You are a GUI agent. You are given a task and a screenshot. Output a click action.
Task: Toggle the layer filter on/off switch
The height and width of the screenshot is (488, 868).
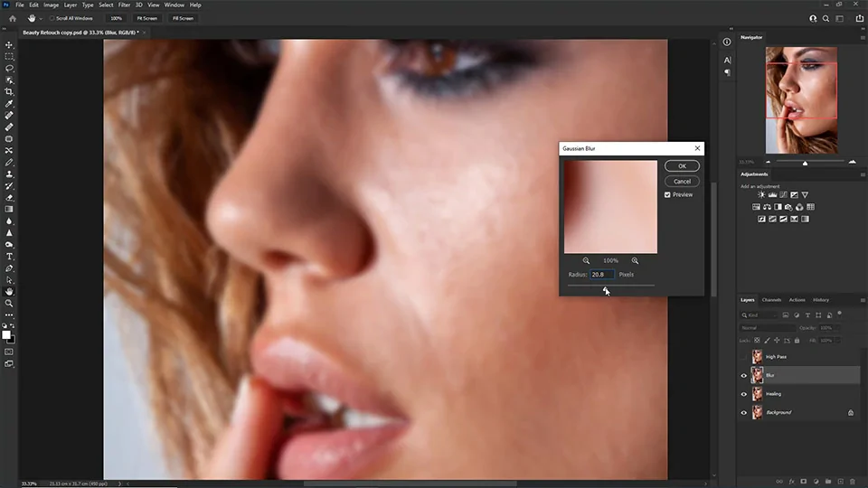click(839, 314)
